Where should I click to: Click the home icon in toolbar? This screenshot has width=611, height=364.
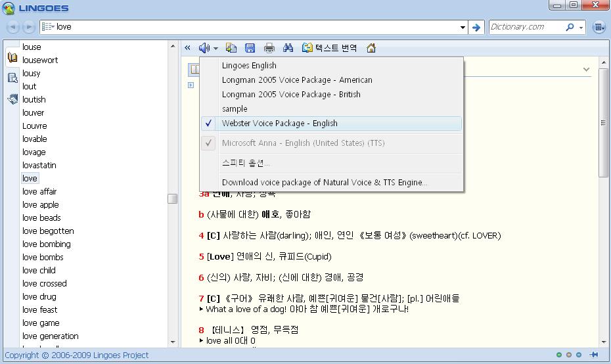[371, 48]
